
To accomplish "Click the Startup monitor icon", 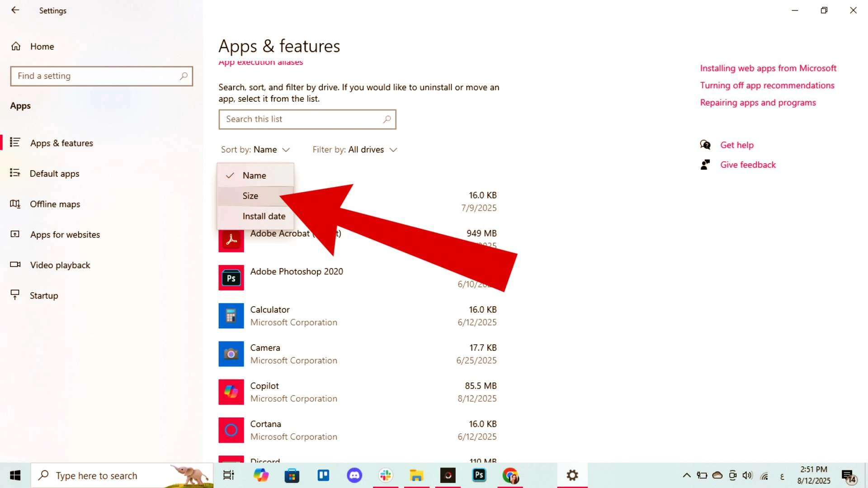I will tap(15, 295).
